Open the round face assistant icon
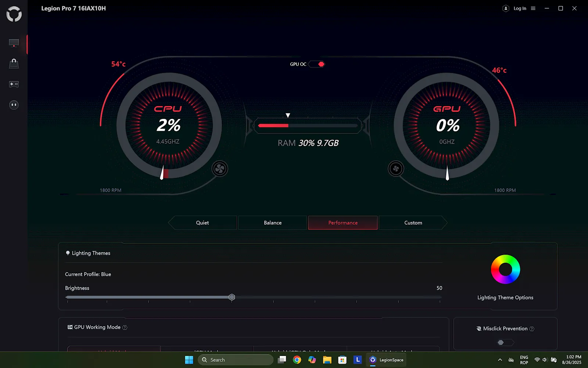The height and width of the screenshot is (368, 588). tap(14, 105)
